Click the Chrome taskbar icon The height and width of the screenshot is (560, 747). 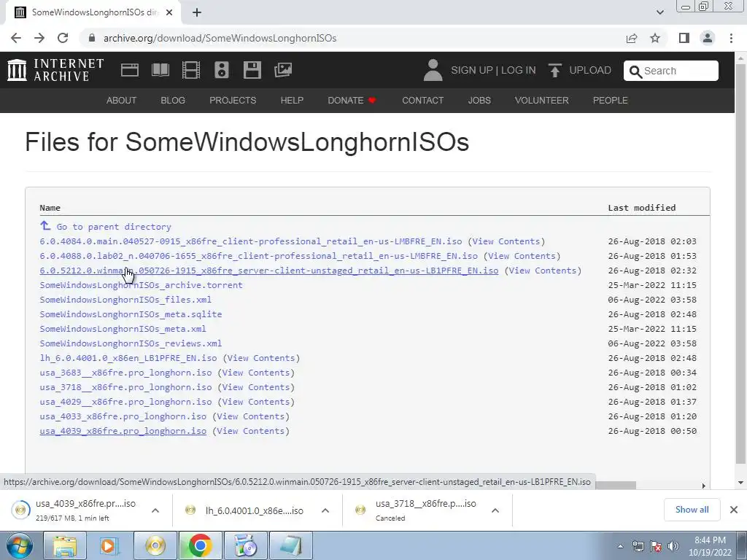tap(200, 545)
